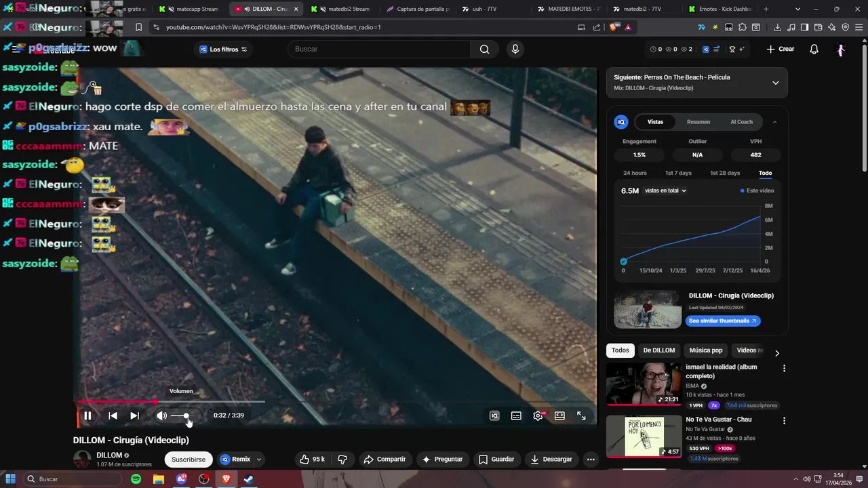Open the browser hamburger menu

click(x=859, y=27)
